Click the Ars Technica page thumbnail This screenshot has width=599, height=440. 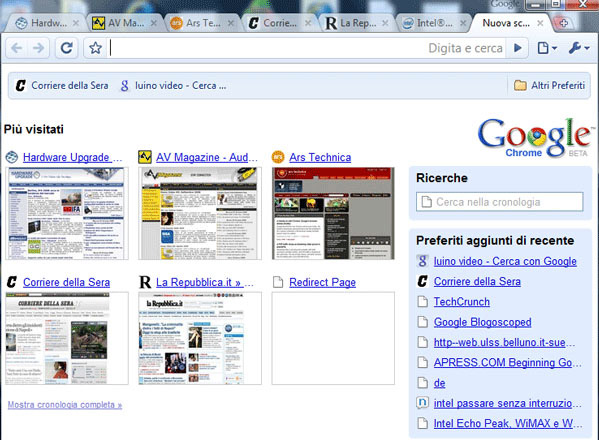pos(333,214)
